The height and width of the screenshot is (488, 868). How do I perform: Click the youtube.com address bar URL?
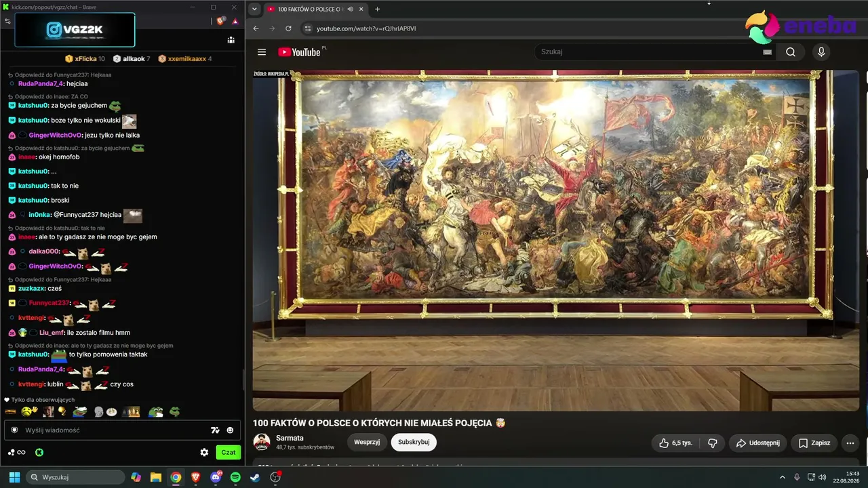pos(366,28)
